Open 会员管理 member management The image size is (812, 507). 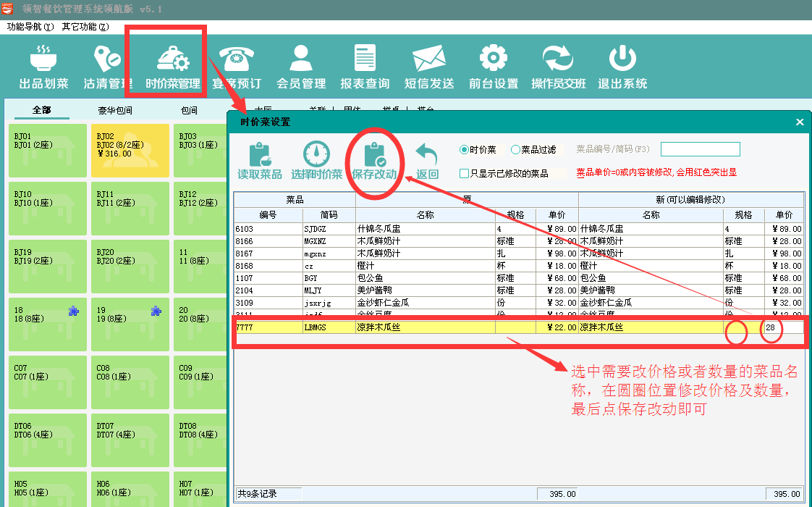pos(301,67)
